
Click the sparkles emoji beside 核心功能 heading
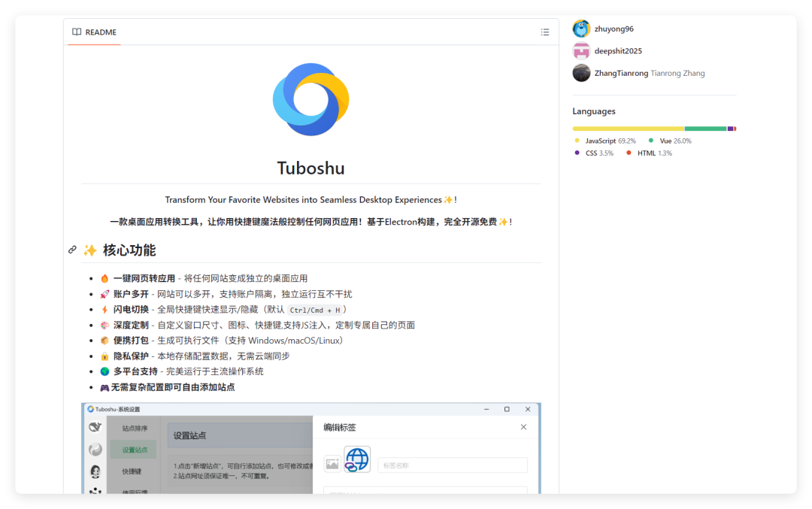click(x=90, y=250)
